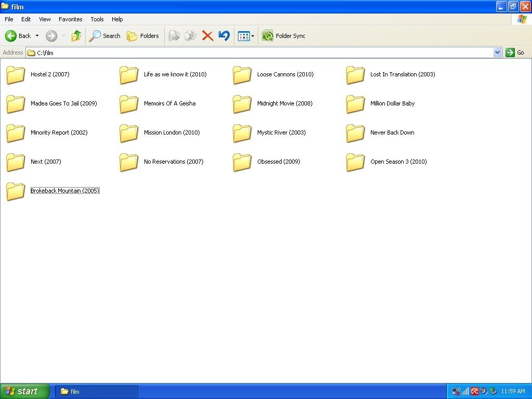The width and height of the screenshot is (532, 399).
Task: Open the Favorites menu
Action: tap(70, 19)
